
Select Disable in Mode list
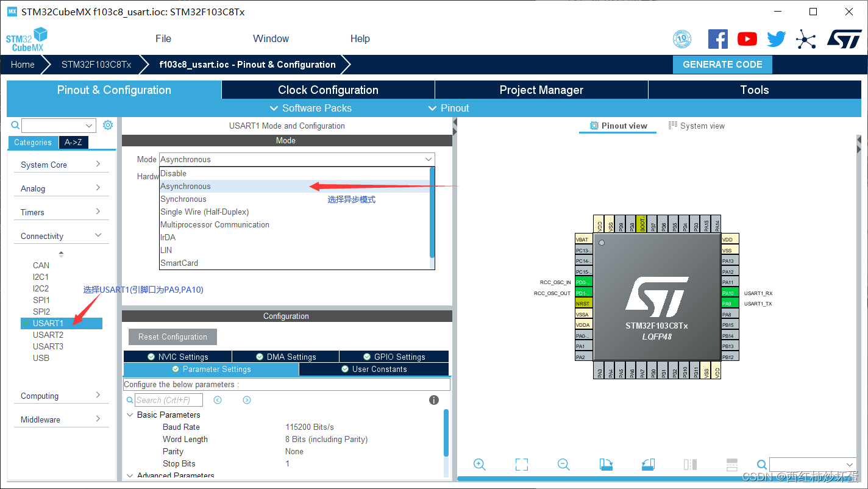[x=294, y=173]
